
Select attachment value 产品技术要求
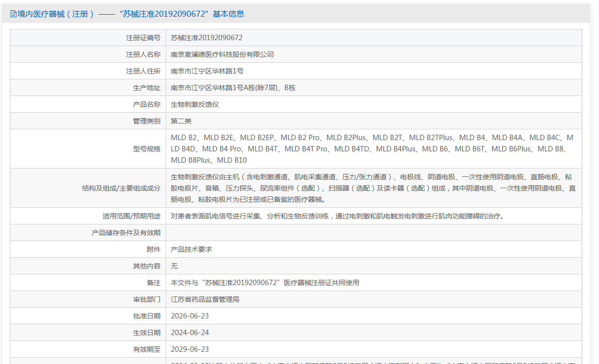pos(191,249)
